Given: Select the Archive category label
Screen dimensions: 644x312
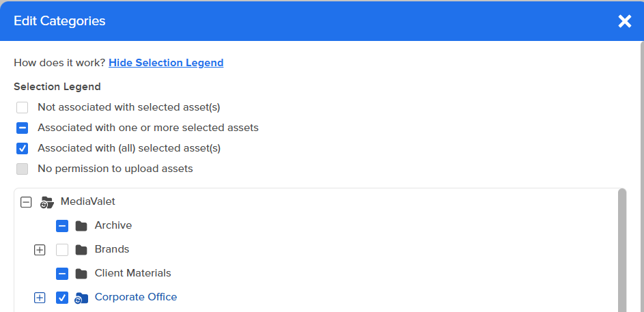Looking at the screenshot, I should tap(113, 225).
